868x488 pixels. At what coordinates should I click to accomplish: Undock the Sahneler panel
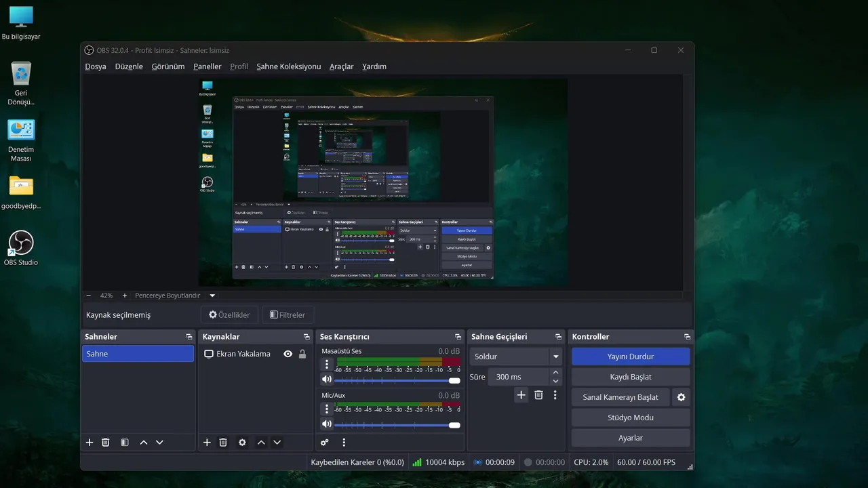click(x=189, y=337)
